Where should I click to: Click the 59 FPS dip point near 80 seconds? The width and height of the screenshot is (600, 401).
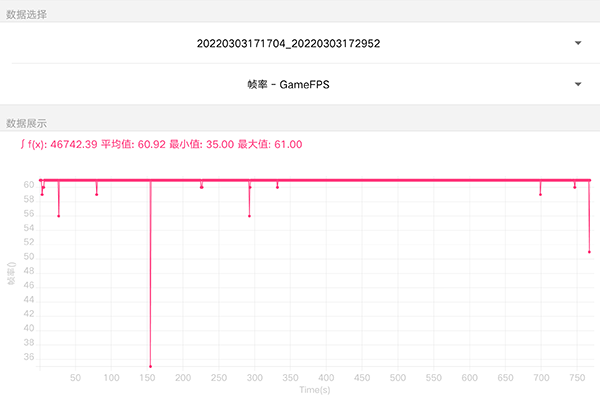97,194
